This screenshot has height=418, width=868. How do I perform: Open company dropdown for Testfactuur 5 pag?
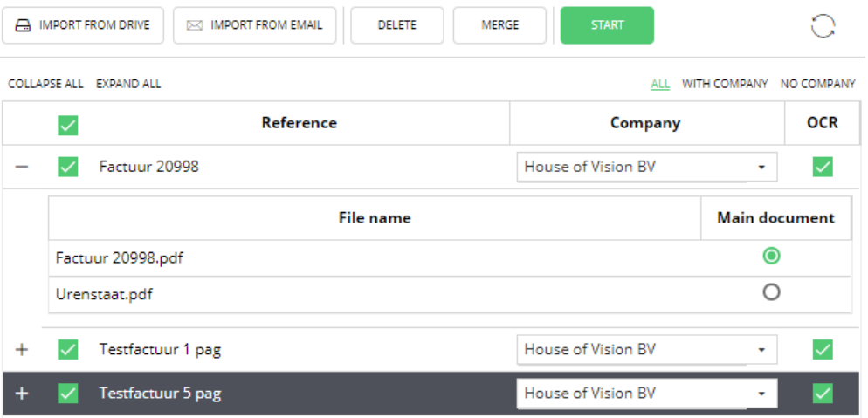pos(646,394)
